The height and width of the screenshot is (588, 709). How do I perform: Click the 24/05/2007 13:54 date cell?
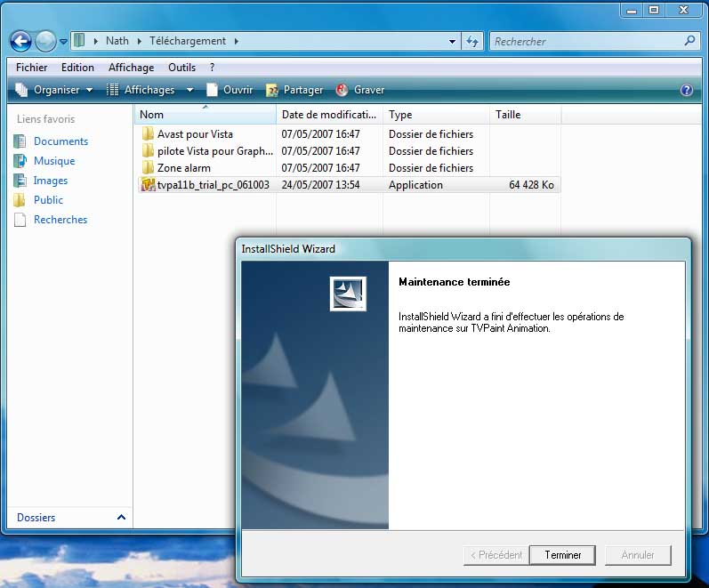pos(320,185)
